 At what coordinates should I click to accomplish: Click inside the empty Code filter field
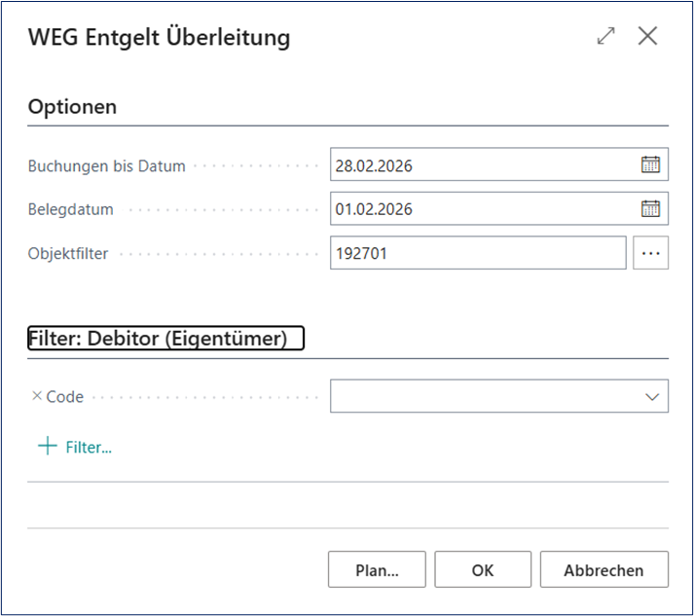click(482, 397)
